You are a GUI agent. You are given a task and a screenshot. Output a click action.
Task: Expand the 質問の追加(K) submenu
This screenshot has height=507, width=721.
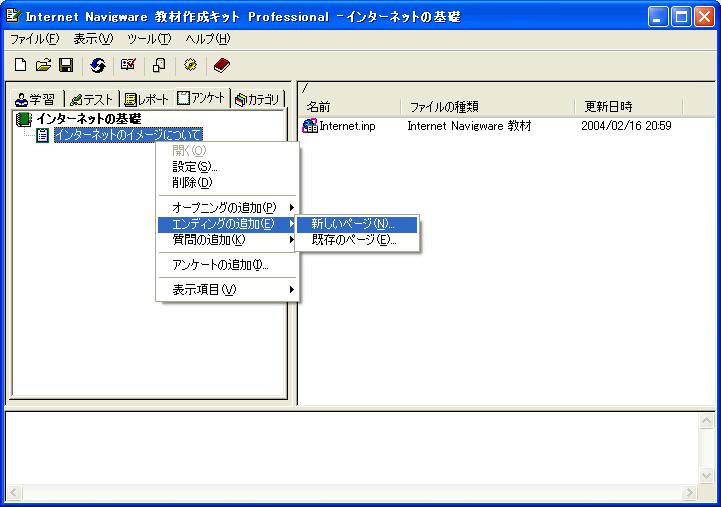point(228,239)
